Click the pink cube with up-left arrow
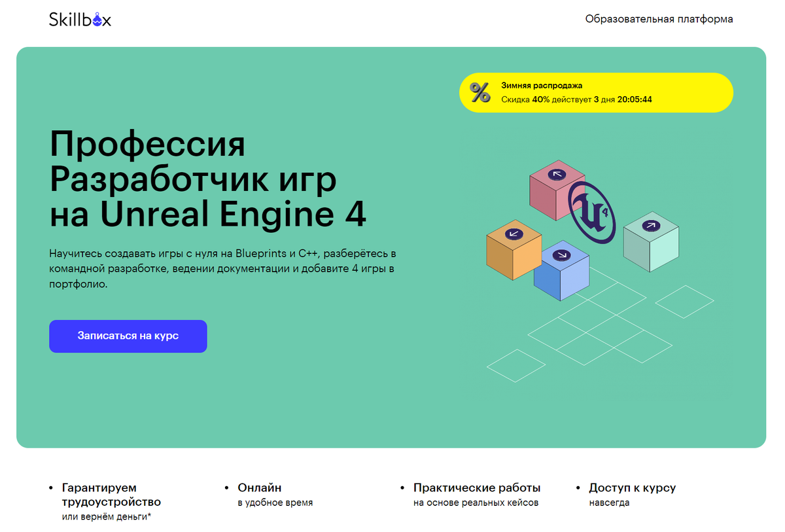 coord(557,190)
